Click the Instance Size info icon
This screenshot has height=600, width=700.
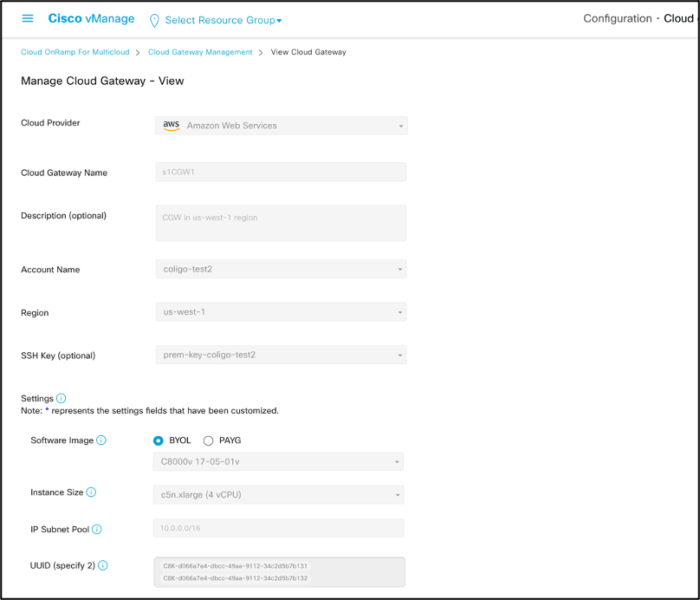pyautogui.click(x=91, y=492)
